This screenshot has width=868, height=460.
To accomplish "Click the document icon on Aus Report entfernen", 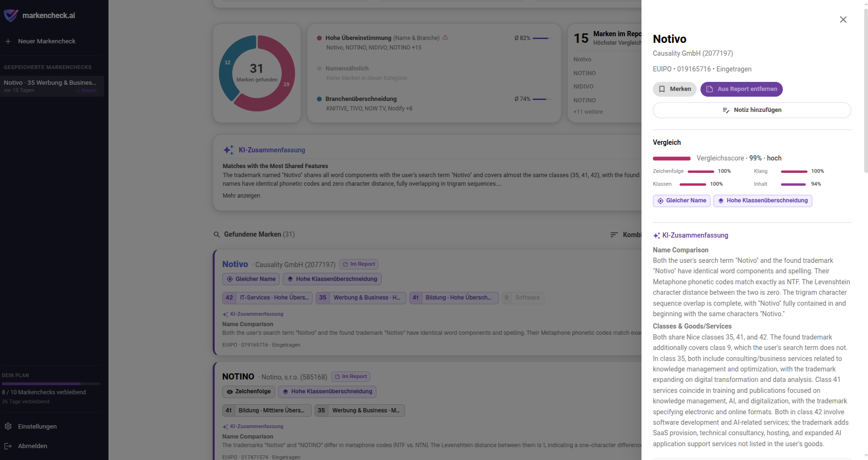I will coord(710,89).
